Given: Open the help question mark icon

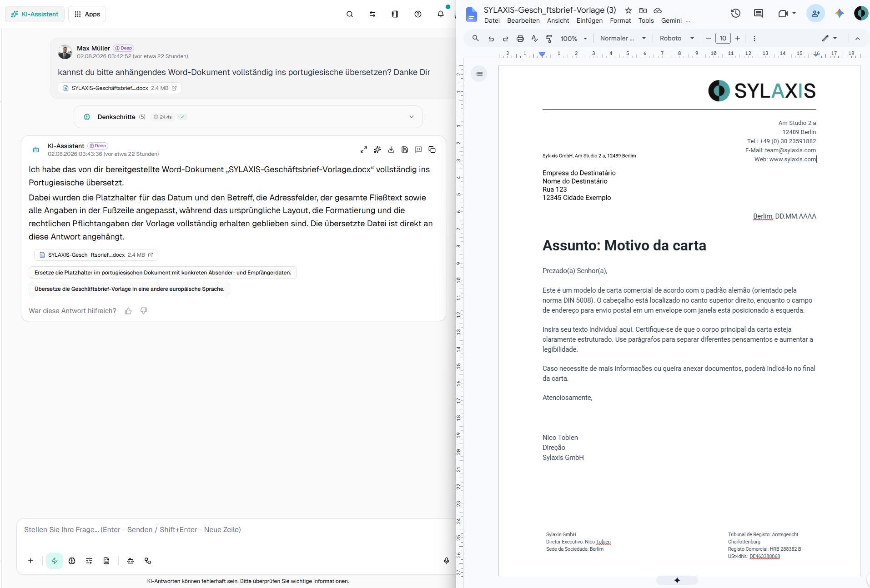Looking at the screenshot, I should tap(418, 14).
